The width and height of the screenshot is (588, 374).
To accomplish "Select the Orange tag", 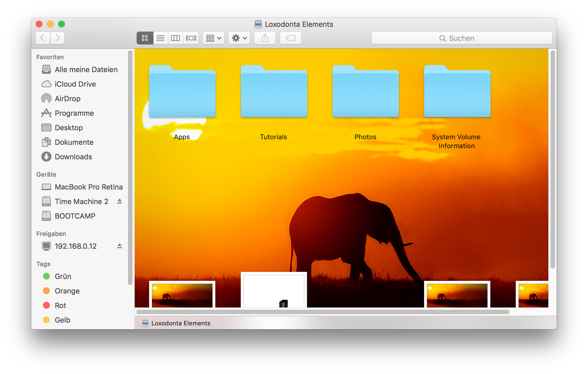I will [67, 291].
